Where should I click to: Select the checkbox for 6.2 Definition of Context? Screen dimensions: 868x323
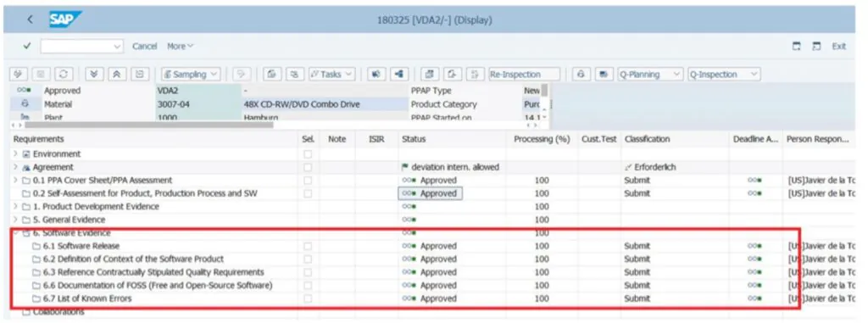[308, 259]
